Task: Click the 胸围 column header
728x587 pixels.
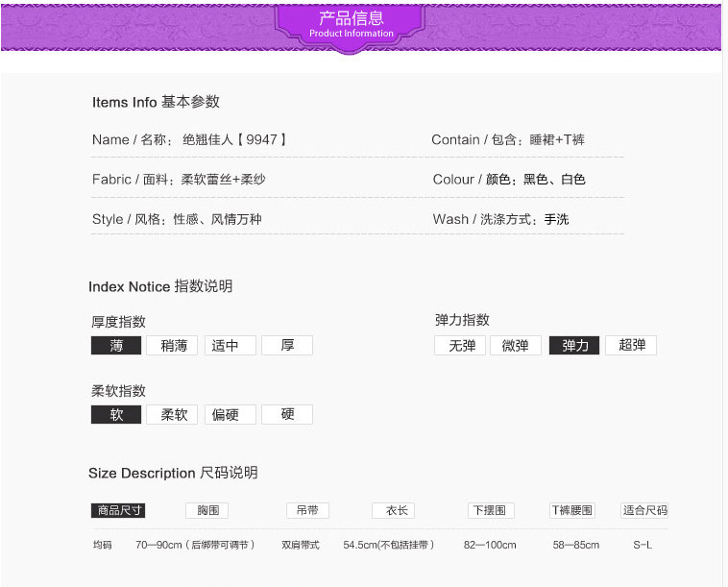Action: [x=207, y=510]
